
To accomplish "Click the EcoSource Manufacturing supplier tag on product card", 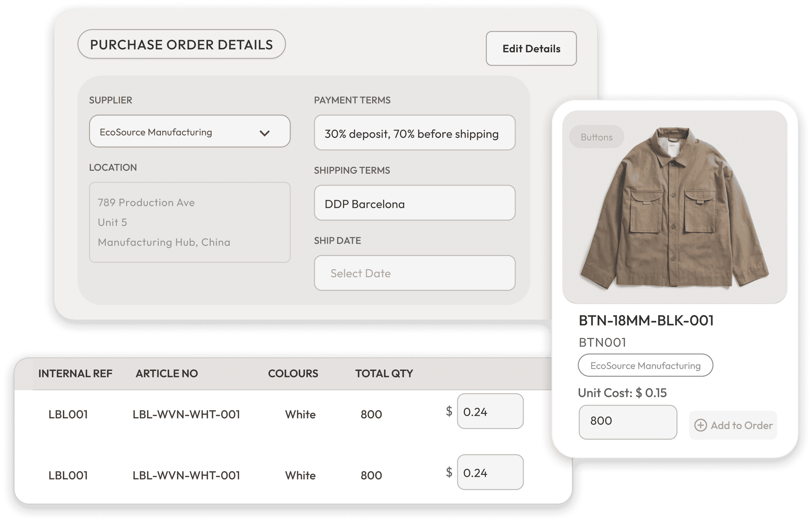I will (x=645, y=365).
